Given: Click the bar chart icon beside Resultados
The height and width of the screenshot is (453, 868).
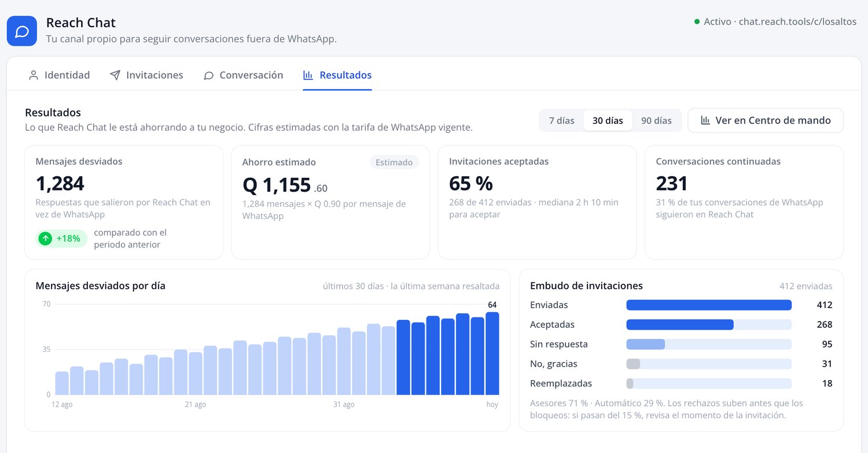Looking at the screenshot, I should (x=308, y=75).
